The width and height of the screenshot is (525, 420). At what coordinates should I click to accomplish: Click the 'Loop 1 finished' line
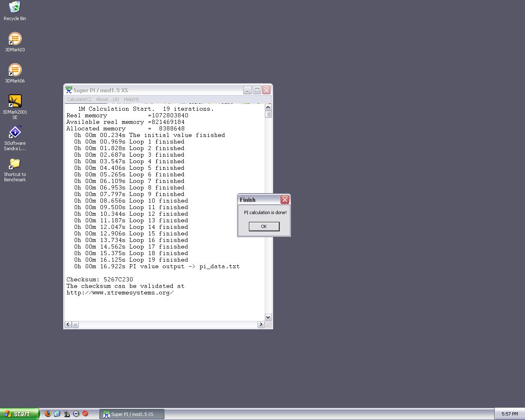tap(129, 142)
